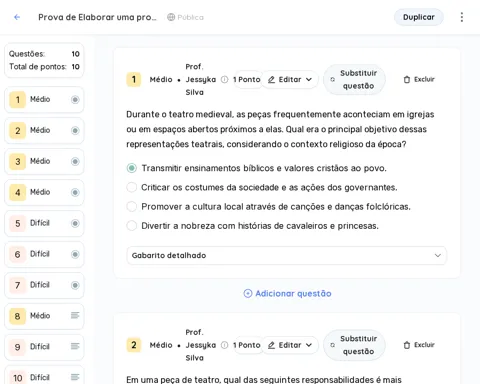480x384 pixels.
Task: Click the multiple-choice icon on sidebar item 2
Action: (75, 130)
